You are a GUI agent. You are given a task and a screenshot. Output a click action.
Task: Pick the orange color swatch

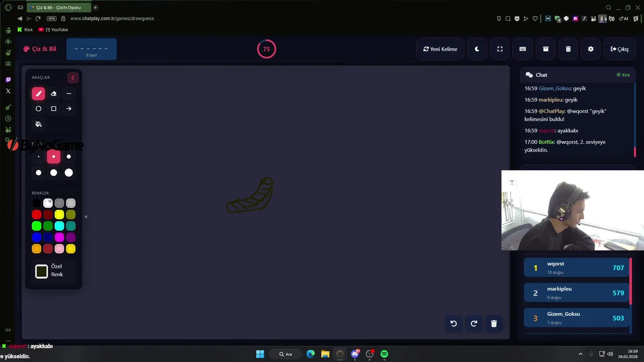pos(37,249)
